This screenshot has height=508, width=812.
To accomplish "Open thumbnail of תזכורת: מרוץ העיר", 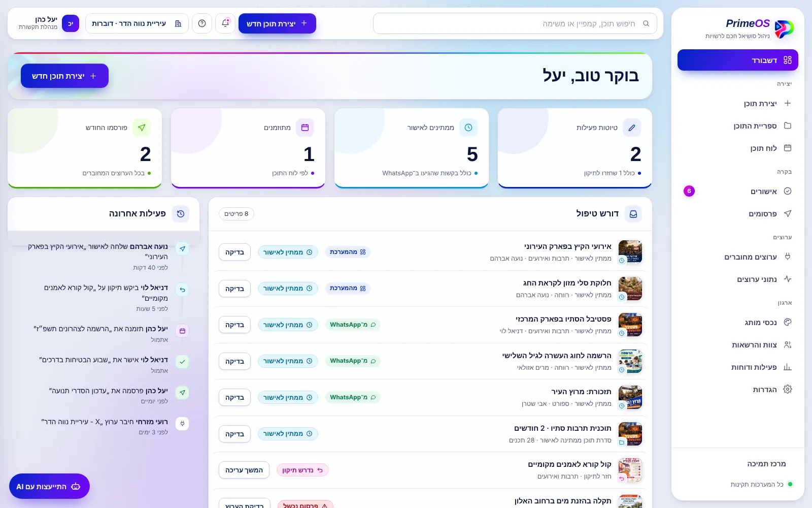I will click(x=630, y=397).
